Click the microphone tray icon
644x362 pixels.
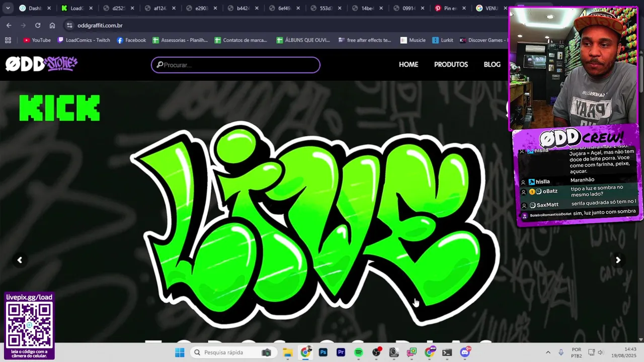561,352
